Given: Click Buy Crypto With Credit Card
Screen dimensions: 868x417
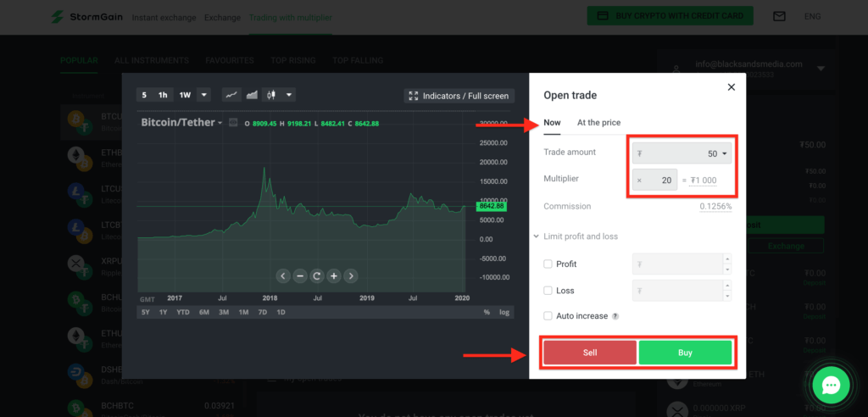Looking at the screenshot, I should pos(670,16).
